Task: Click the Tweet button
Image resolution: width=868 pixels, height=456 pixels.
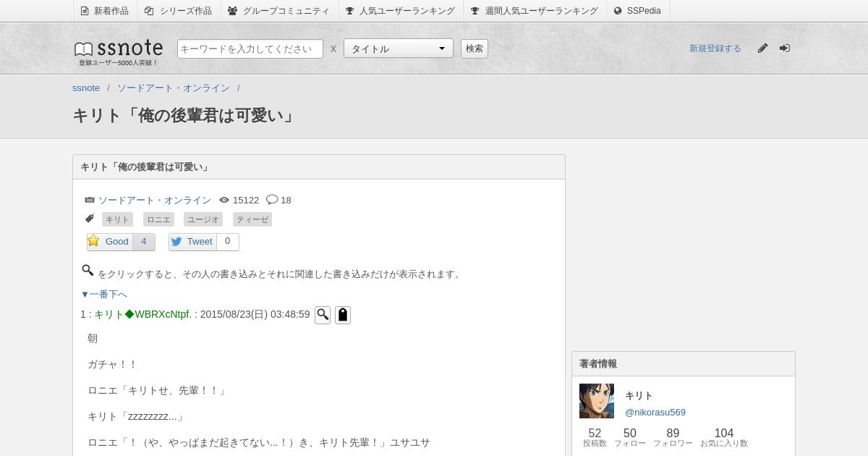Action: [x=192, y=242]
